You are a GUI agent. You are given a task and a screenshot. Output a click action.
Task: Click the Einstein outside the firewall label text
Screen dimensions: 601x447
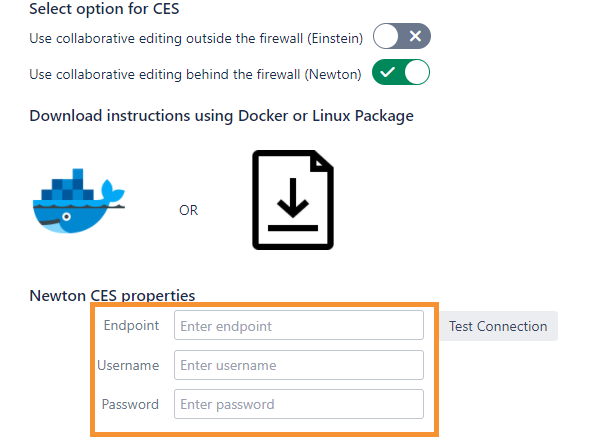coord(196,38)
